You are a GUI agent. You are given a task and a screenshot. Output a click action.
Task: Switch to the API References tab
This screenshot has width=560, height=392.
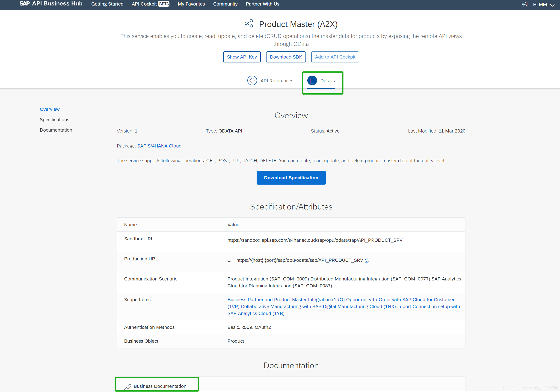click(277, 81)
